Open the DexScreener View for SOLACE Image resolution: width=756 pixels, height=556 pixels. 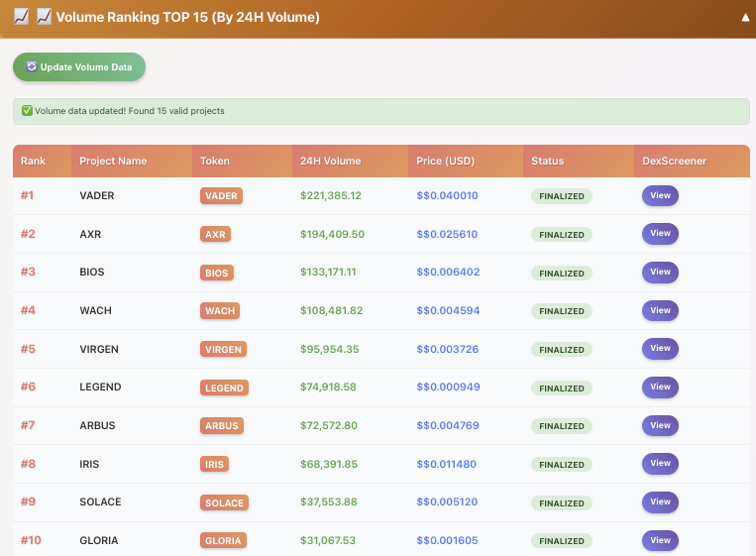click(660, 501)
